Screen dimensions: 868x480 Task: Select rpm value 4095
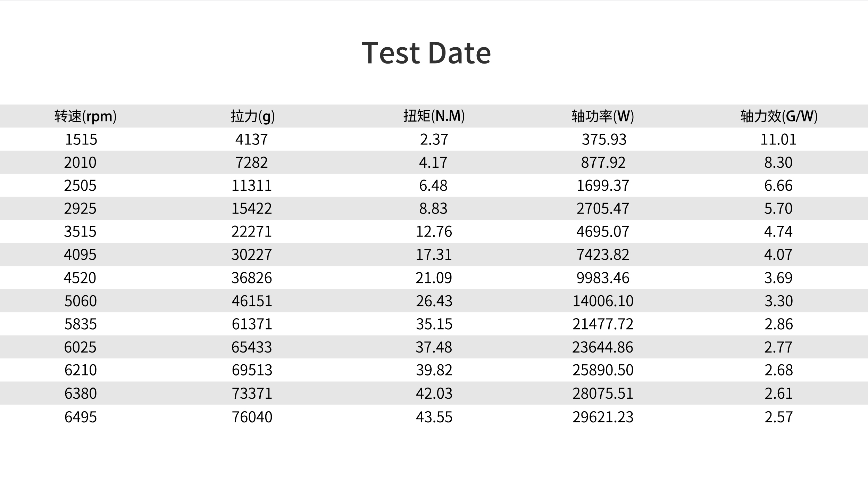(80, 255)
